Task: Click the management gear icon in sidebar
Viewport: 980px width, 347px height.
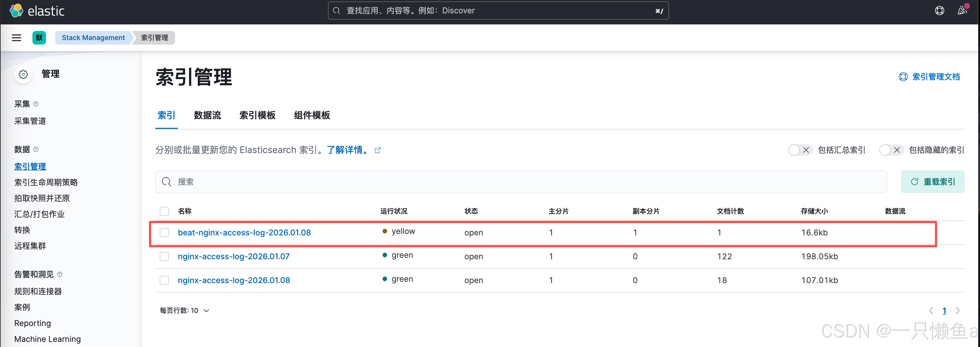Action: pyautogui.click(x=24, y=74)
